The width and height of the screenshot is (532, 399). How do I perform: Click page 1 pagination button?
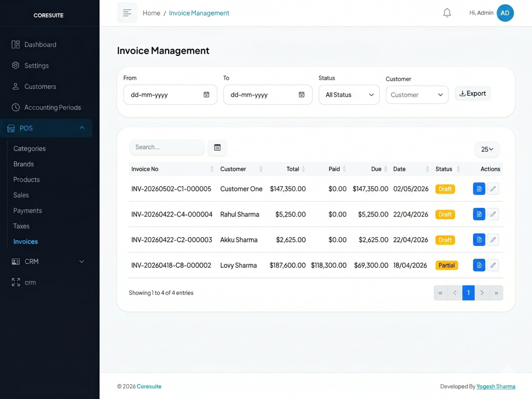click(x=468, y=293)
